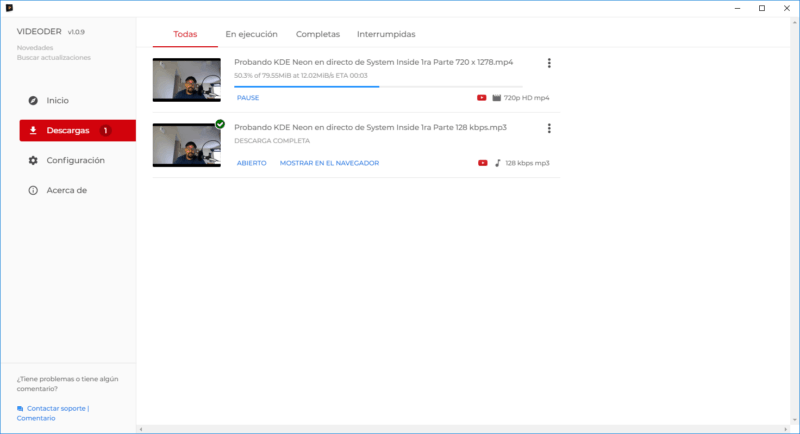Click the thumbnail of the mp3 download

tap(187, 145)
